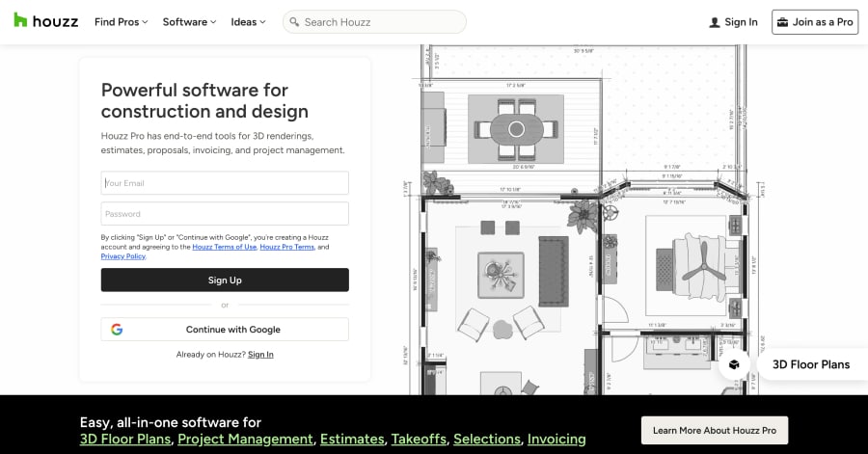Expand the Software dropdown chevron
The width and height of the screenshot is (868, 454).
pyautogui.click(x=213, y=22)
